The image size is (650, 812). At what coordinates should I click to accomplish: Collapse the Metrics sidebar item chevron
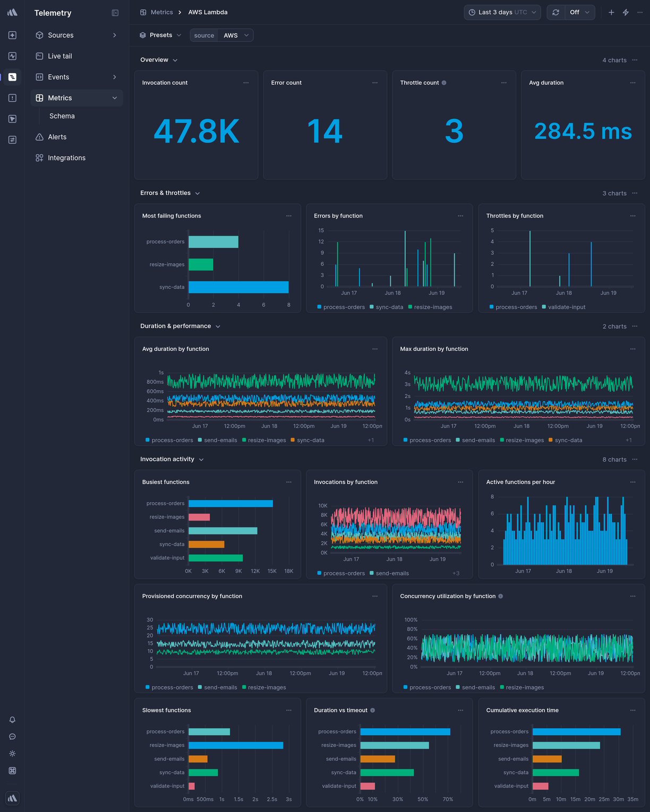[115, 98]
